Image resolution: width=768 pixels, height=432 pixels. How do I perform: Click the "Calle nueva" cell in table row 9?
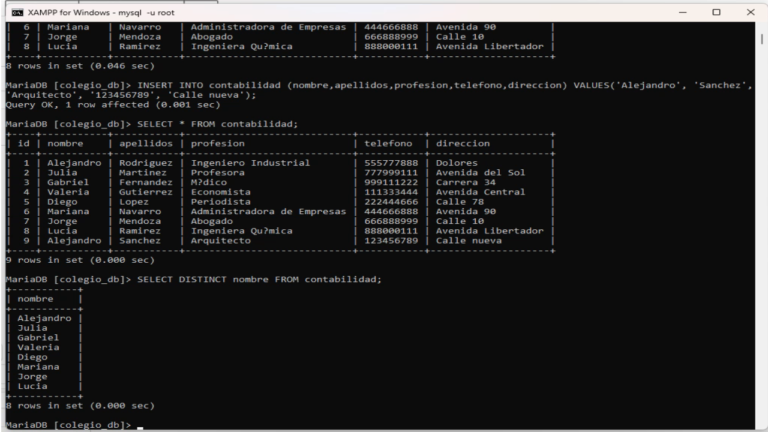pyautogui.click(x=468, y=240)
